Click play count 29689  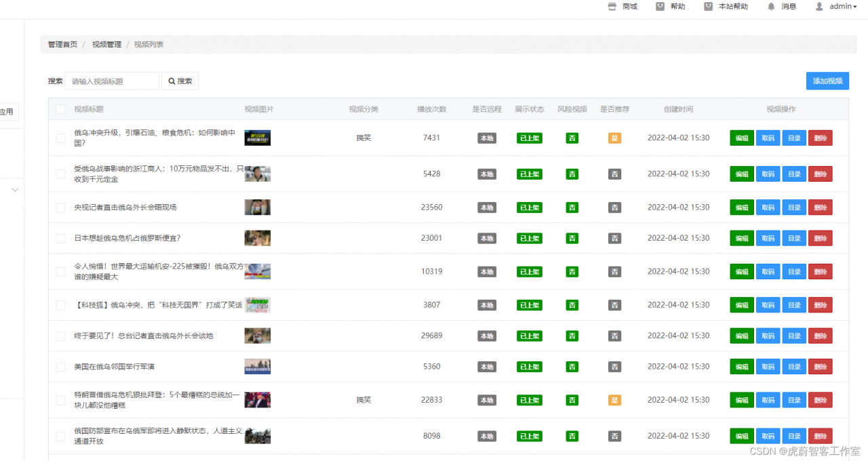[432, 336]
